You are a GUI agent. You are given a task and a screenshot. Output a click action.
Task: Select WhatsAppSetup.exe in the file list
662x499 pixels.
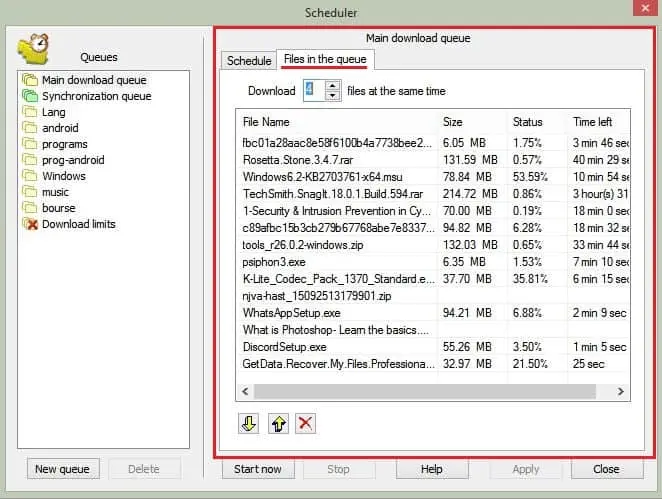(290, 314)
